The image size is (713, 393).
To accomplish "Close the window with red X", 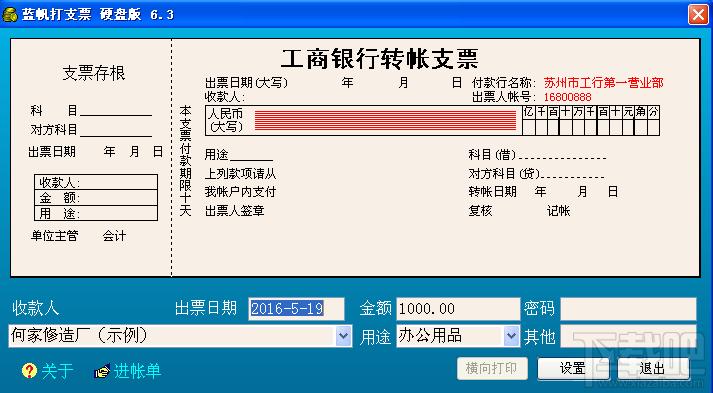I will coord(698,15).
